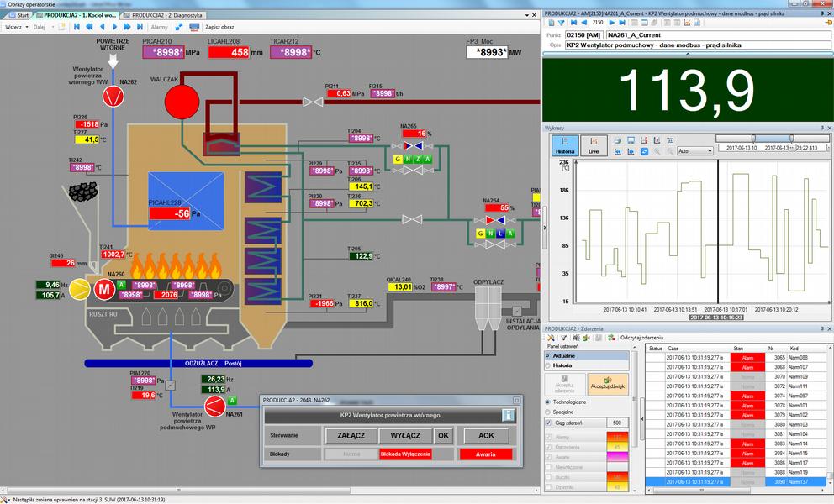Image resolution: width=834 pixels, height=504 pixels.
Task: Click the Alarmy red color swatch
Action: pyautogui.click(x=618, y=437)
